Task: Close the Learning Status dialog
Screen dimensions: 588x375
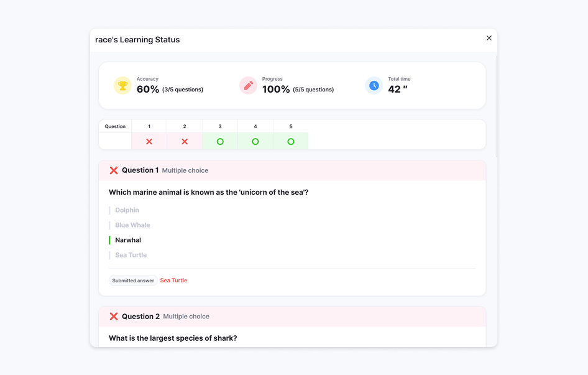Action: point(489,38)
